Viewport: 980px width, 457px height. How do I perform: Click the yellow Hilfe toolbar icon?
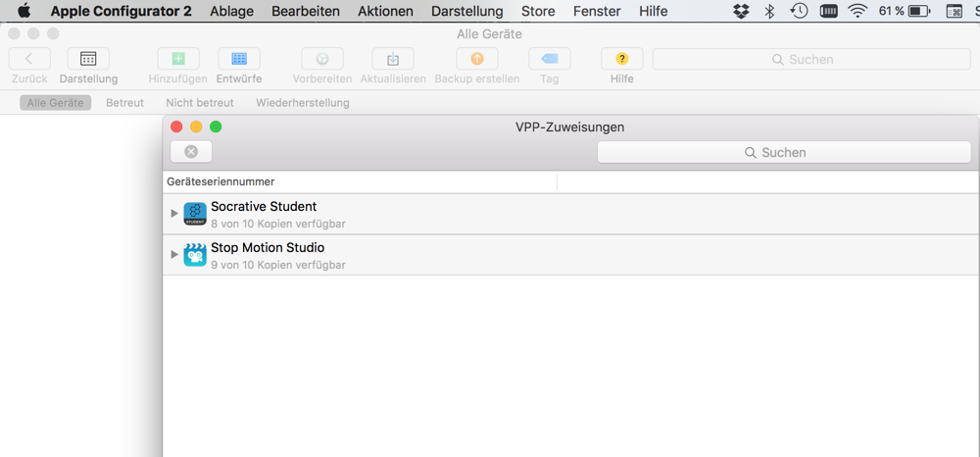tap(622, 59)
